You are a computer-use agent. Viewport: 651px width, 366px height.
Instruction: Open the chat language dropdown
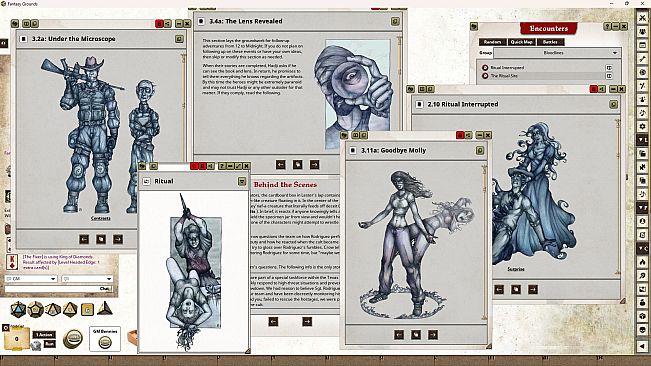click(x=87, y=279)
